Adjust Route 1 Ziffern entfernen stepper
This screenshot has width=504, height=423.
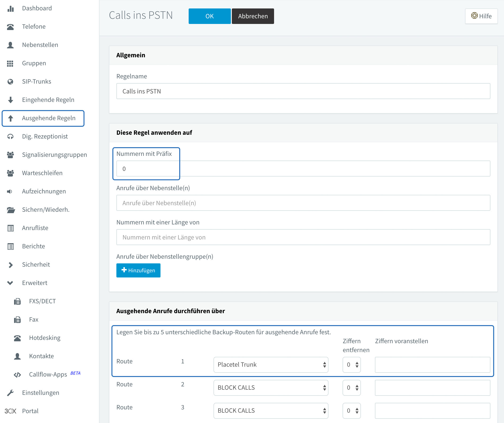[x=351, y=365]
